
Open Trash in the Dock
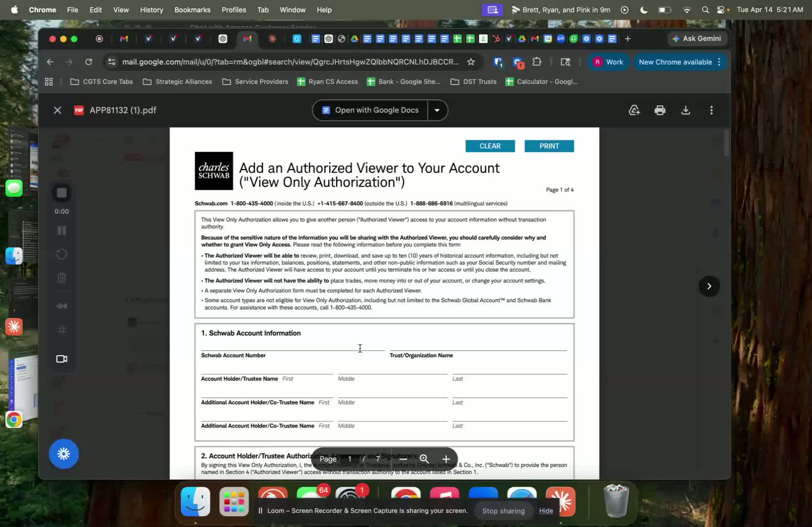pos(617,501)
